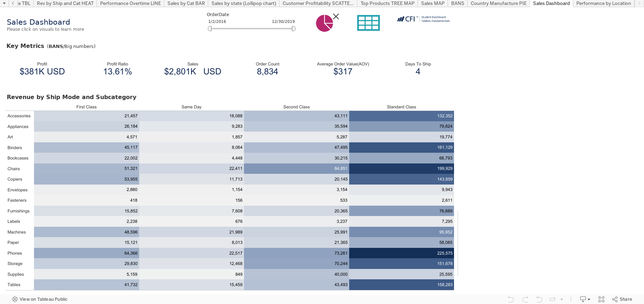This screenshot has width=644, height=304.
Task: Expand the Download options arrow
Action: tap(589, 299)
